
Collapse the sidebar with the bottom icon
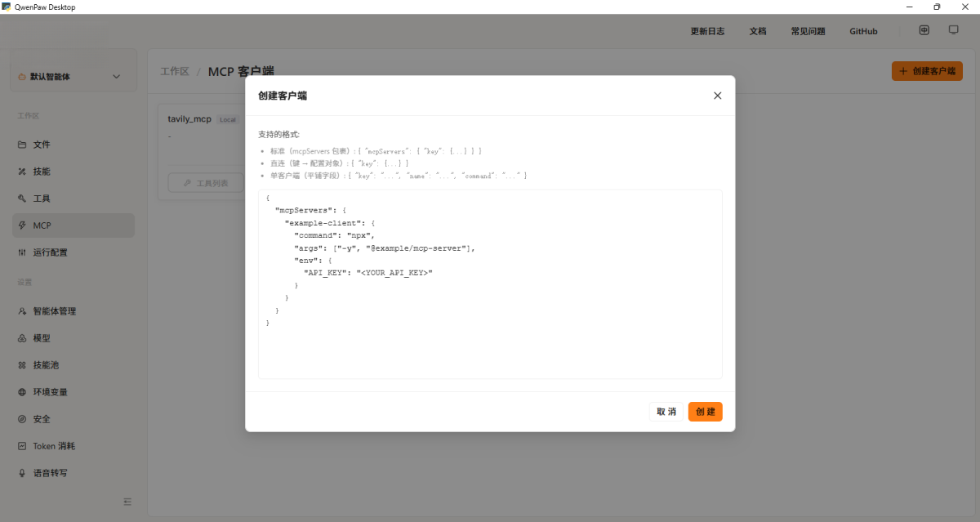[127, 502]
